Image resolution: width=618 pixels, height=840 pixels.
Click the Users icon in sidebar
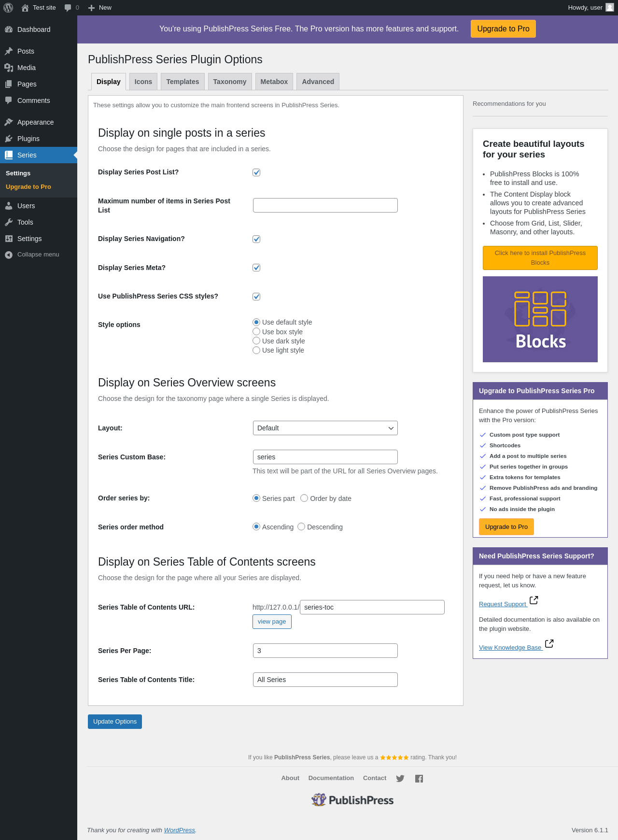click(9, 206)
